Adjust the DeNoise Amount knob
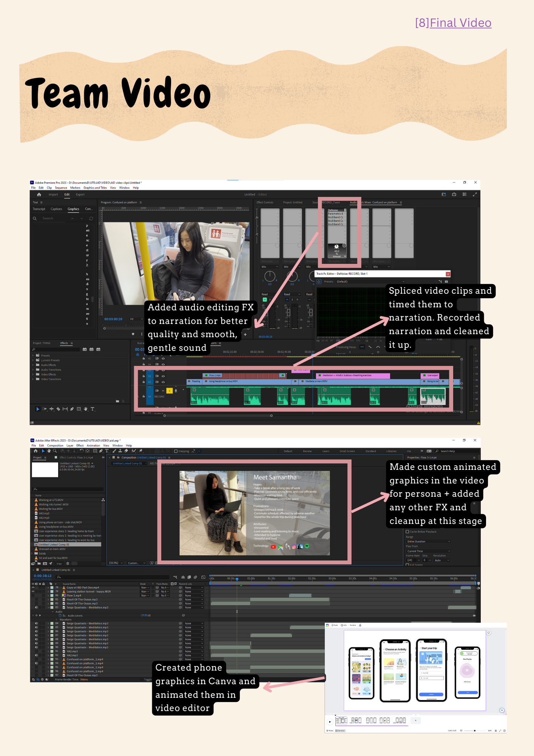 tap(336, 246)
